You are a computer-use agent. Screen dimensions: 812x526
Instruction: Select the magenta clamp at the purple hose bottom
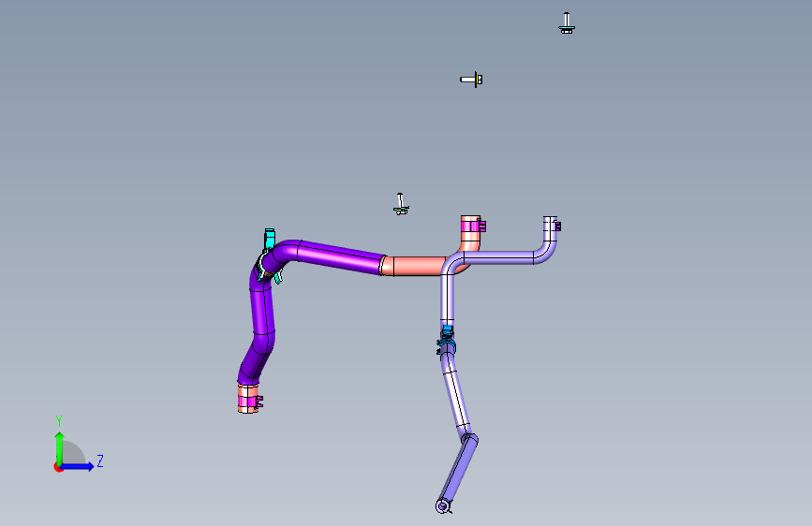(250, 402)
